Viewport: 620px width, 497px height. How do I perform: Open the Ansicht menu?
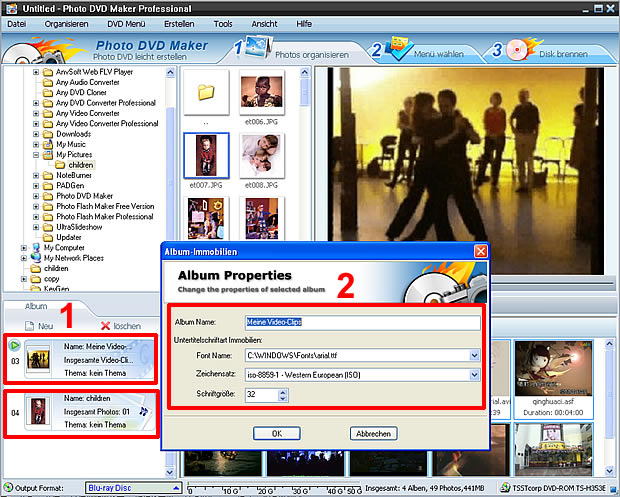click(x=265, y=24)
